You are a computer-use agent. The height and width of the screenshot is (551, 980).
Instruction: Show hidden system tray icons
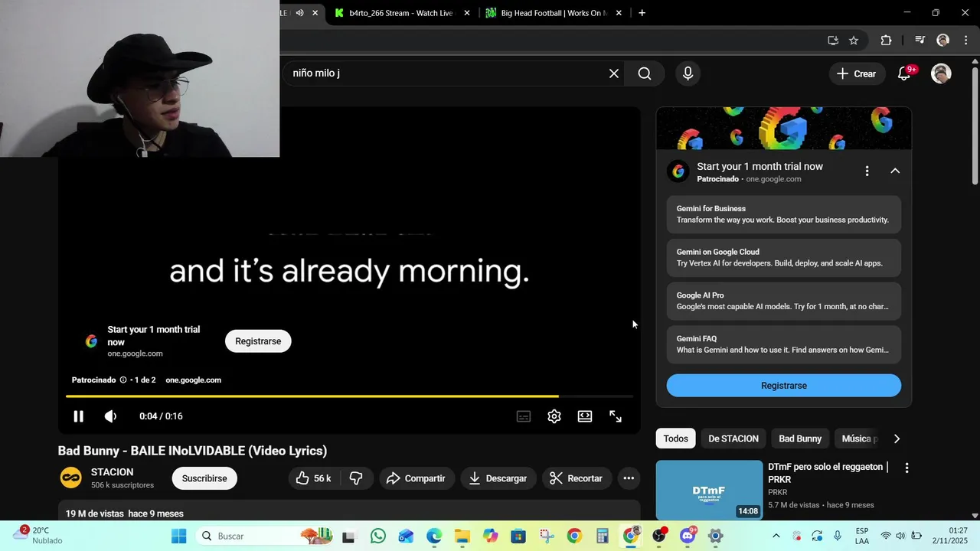(x=776, y=536)
